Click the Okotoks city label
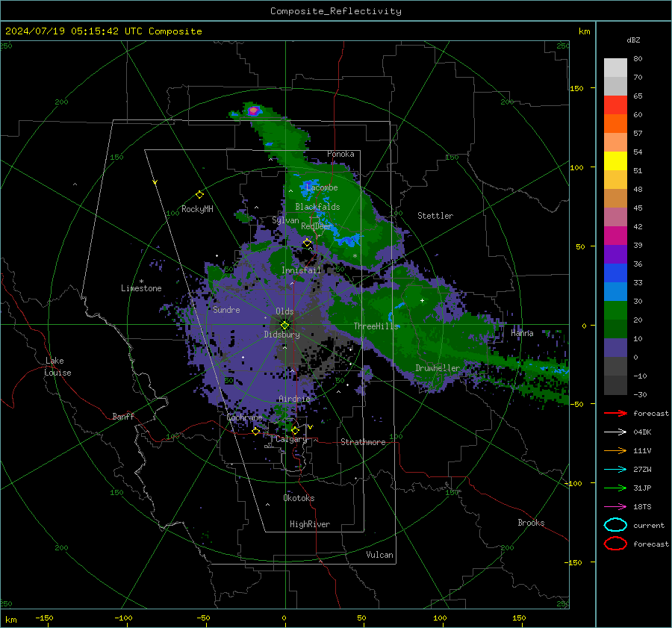 pos(299,498)
